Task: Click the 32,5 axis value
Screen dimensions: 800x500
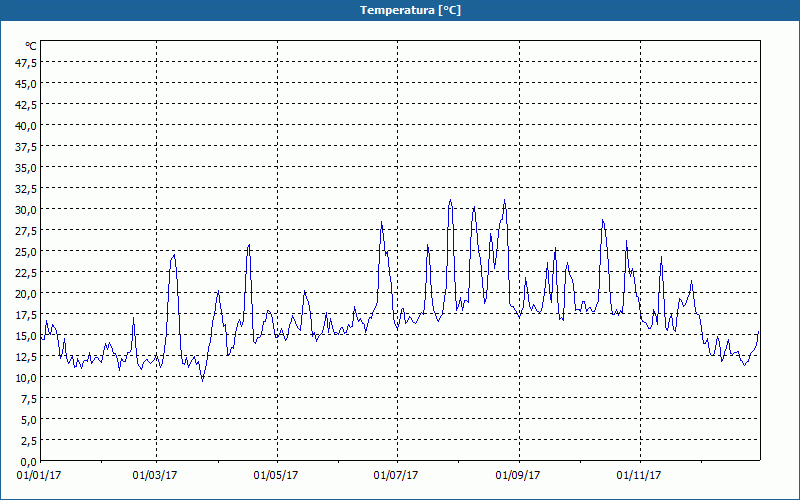Action: point(26,189)
